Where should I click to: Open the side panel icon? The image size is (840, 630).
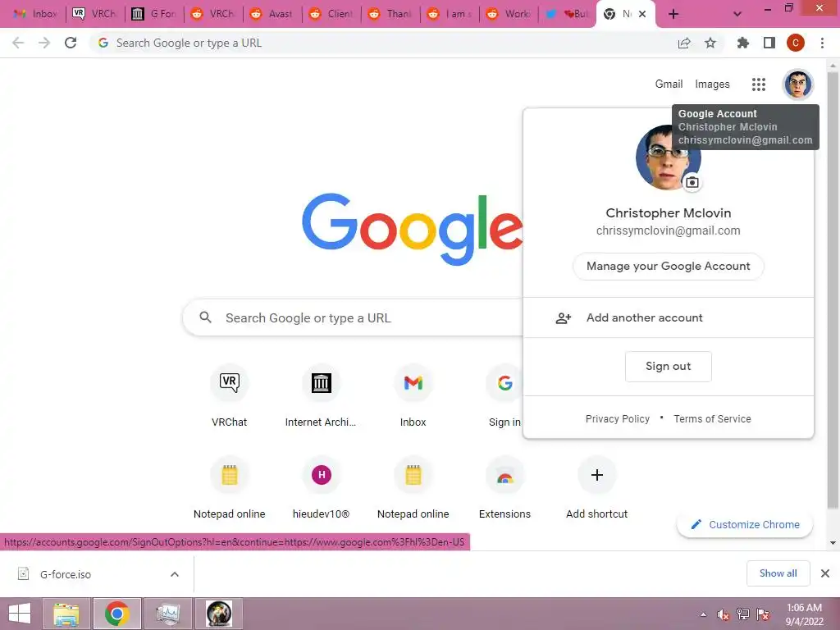click(x=769, y=43)
